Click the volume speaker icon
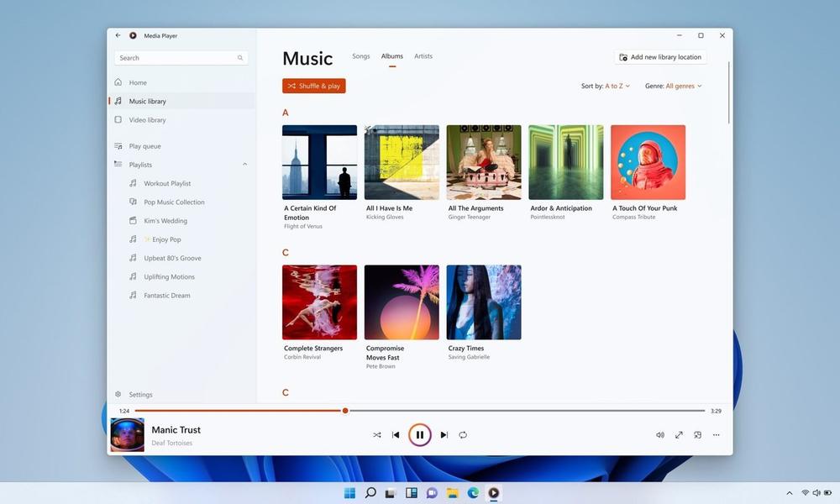This screenshot has width=840, height=504. (x=660, y=435)
